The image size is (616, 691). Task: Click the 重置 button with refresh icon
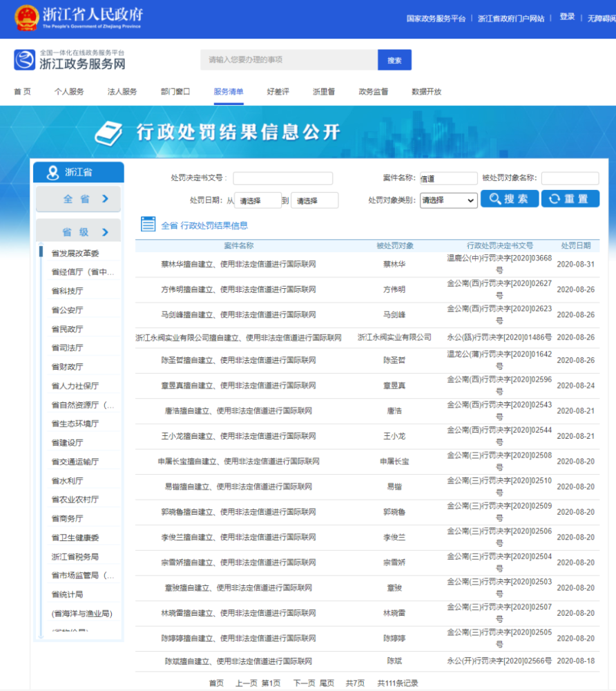click(570, 199)
